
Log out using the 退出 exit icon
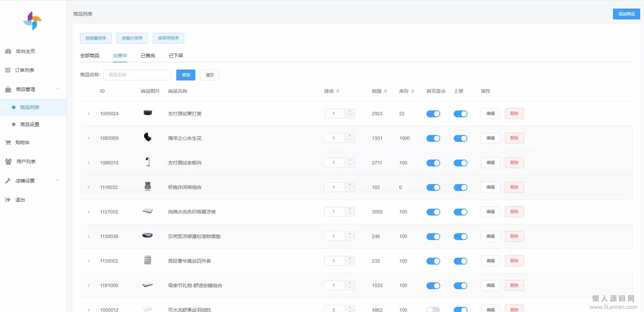(8, 200)
